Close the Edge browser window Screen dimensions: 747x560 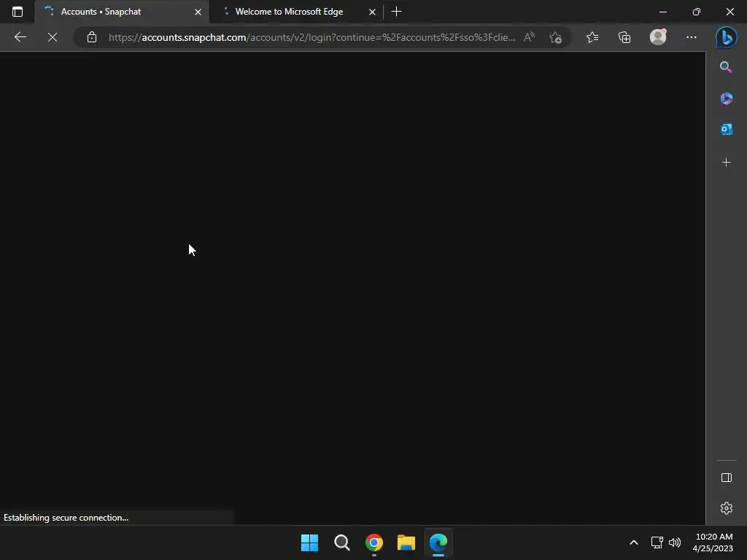click(729, 12)
